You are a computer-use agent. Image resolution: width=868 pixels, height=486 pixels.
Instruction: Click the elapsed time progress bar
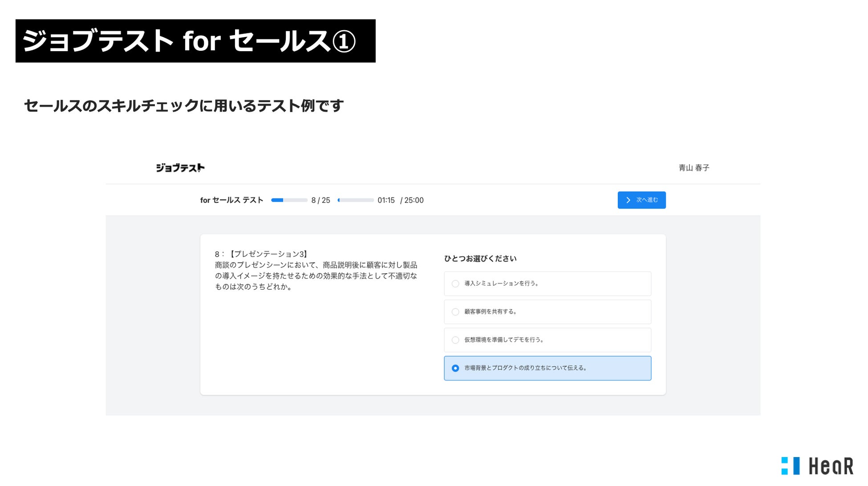[x=355, y=200]
